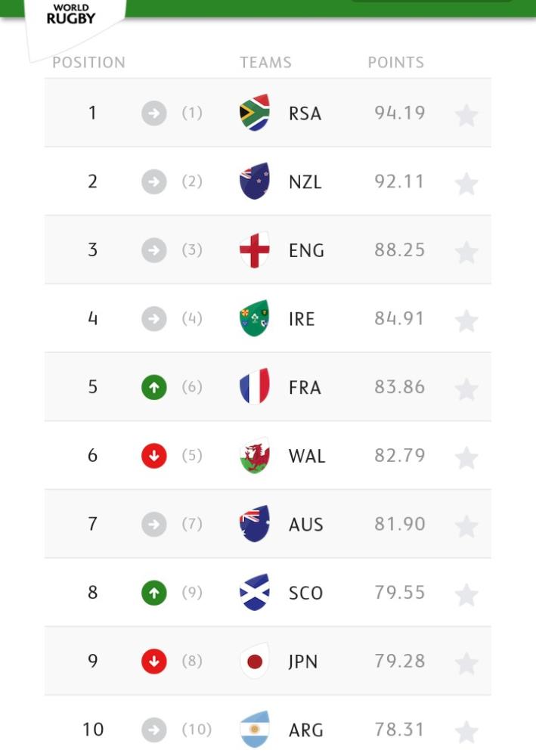
Task: Star the ENG team row
Action: pyautogui.click(x=466, y=252)
